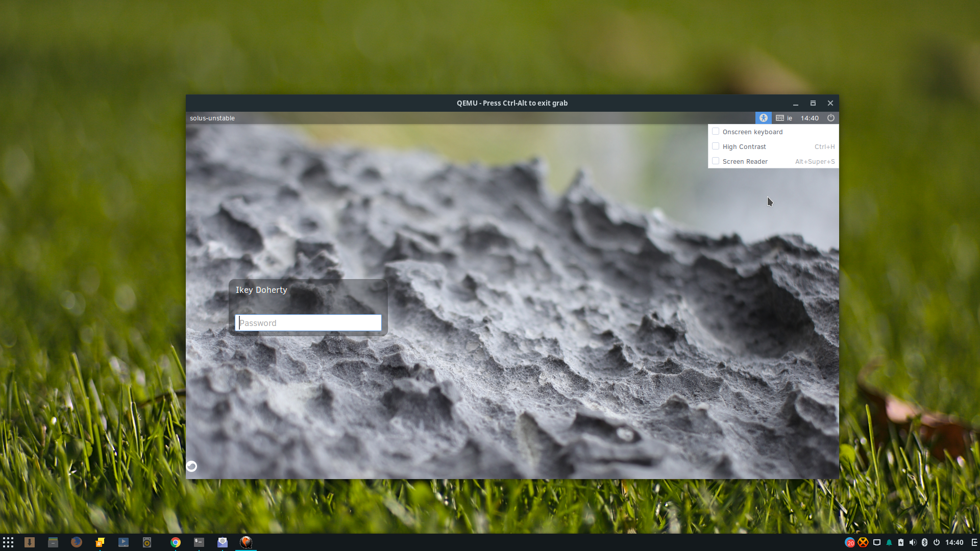Viewport: 980px width, 551px height.
Task: Open the terminal from taskbar
Action: click(199, 542)
